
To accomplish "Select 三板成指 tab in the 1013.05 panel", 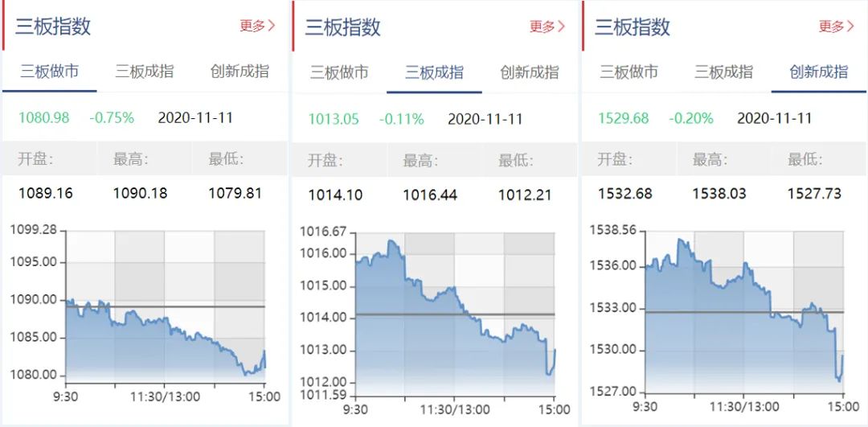I will [x=434, y=72].
